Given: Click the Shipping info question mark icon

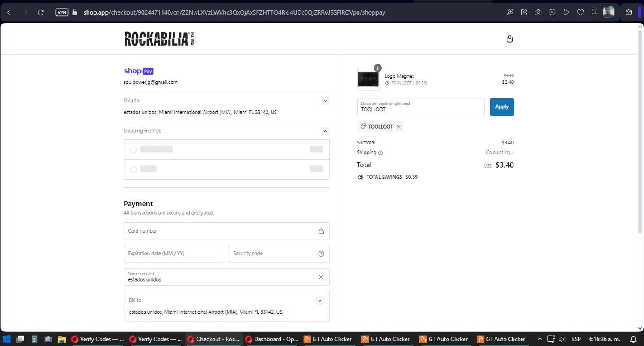Looking at the screenshot, I should click(x=380, y=153).
